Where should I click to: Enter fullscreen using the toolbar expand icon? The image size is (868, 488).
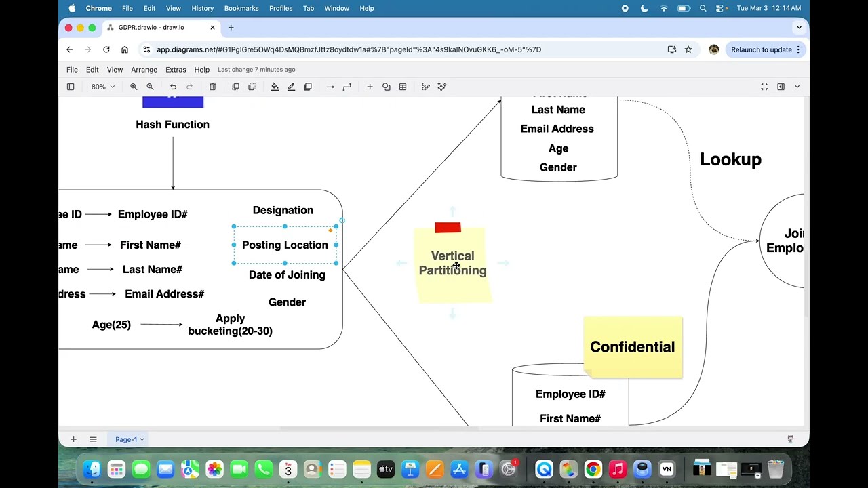764,87
